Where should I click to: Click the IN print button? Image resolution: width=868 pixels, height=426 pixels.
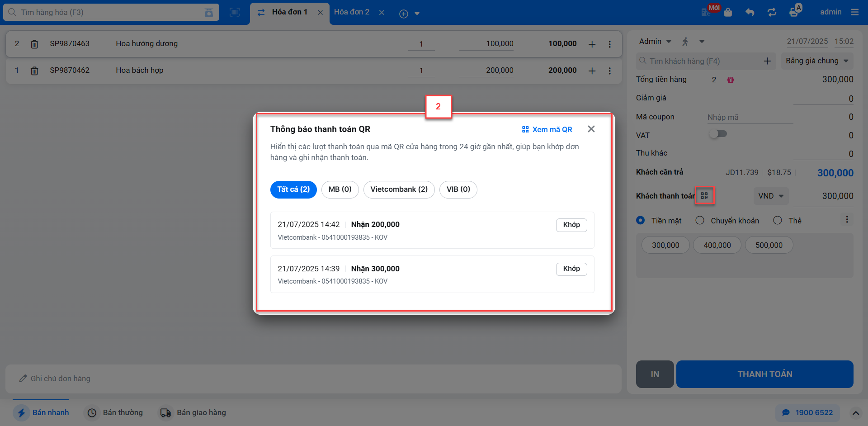click(655, 374)
